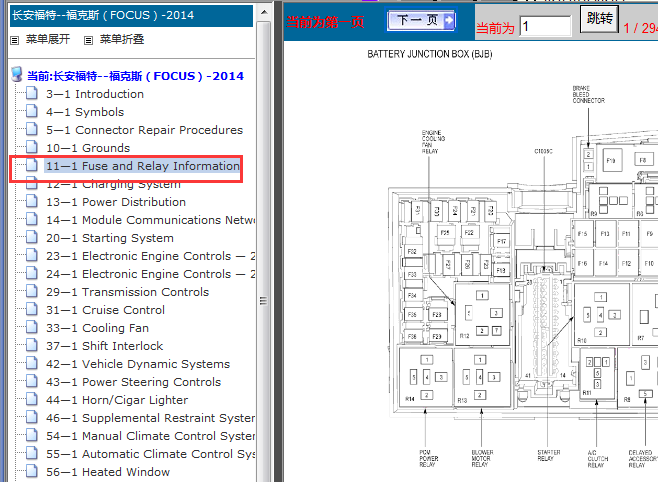Click document icon beside 11—1 Fuse and Relay
The height and width of the screenshot is (482, 658).
31,165
